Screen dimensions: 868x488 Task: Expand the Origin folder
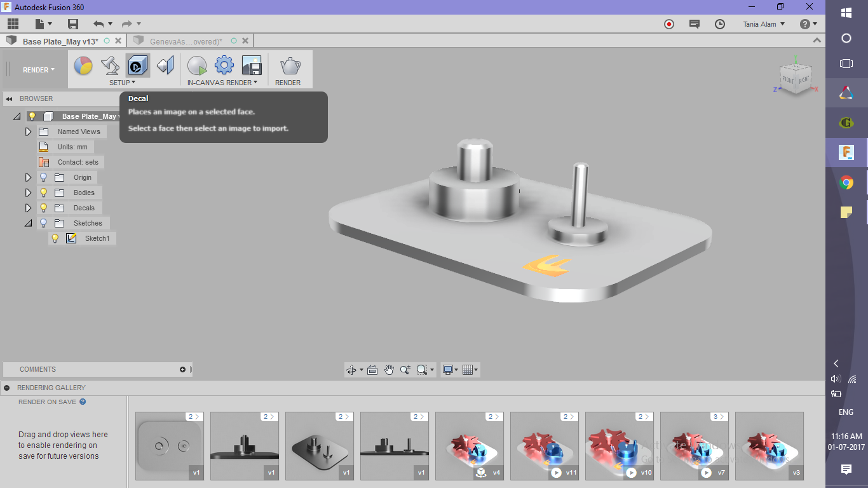[x=28, y=178]
